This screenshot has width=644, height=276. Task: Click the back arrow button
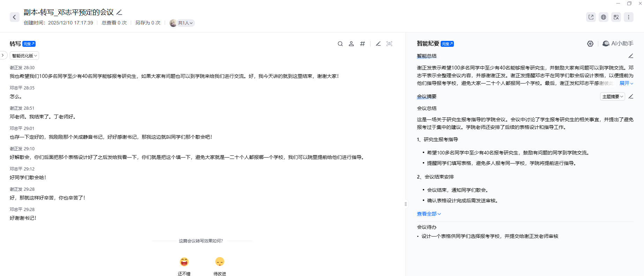(x=14, y=17)
